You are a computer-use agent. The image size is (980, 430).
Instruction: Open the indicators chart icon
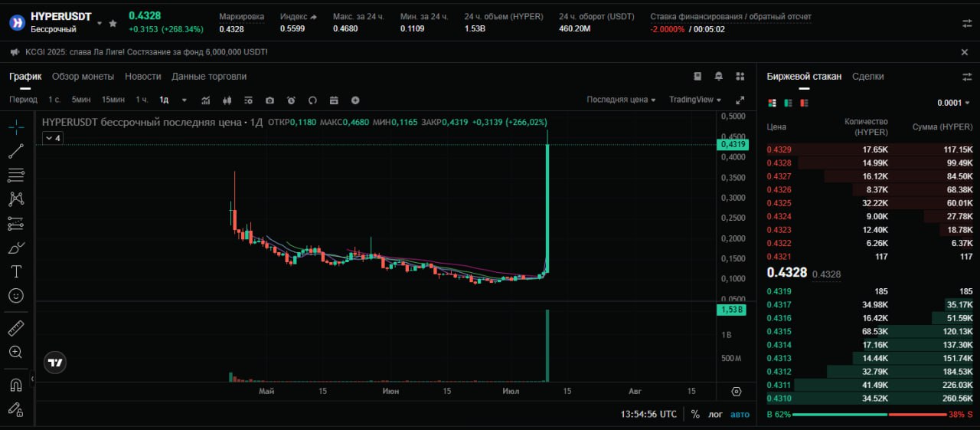[206, 100]
